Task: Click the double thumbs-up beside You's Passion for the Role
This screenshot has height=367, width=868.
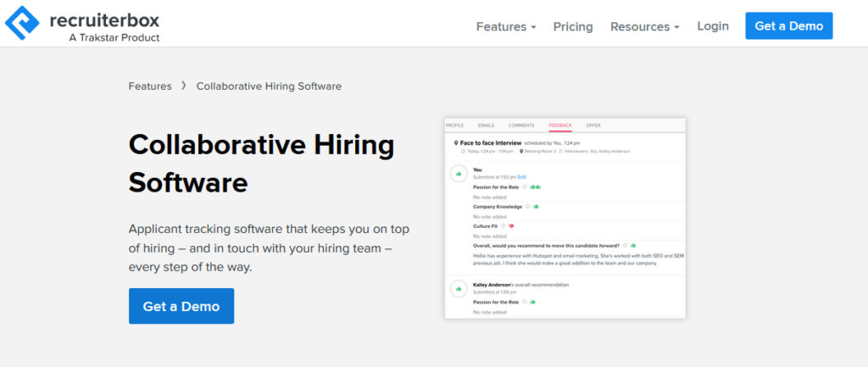Action: point(536,187)
